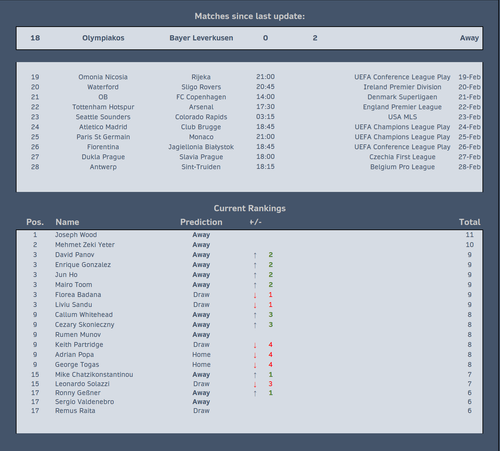Image resolution: width=500 pixels, height=451 pixels.
Task: Select the Belgium Pro League label
Action: coord(402,167)
